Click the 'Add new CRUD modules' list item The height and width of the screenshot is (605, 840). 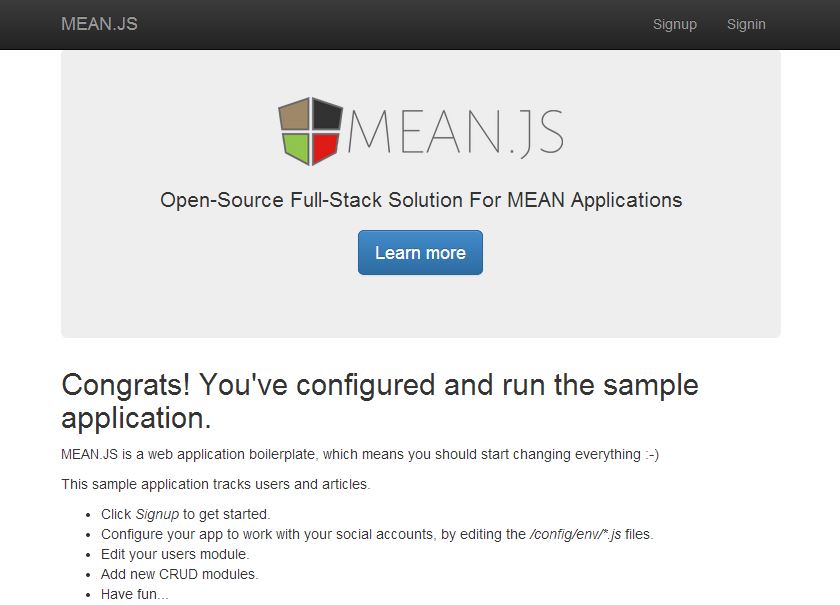(179, 574)
